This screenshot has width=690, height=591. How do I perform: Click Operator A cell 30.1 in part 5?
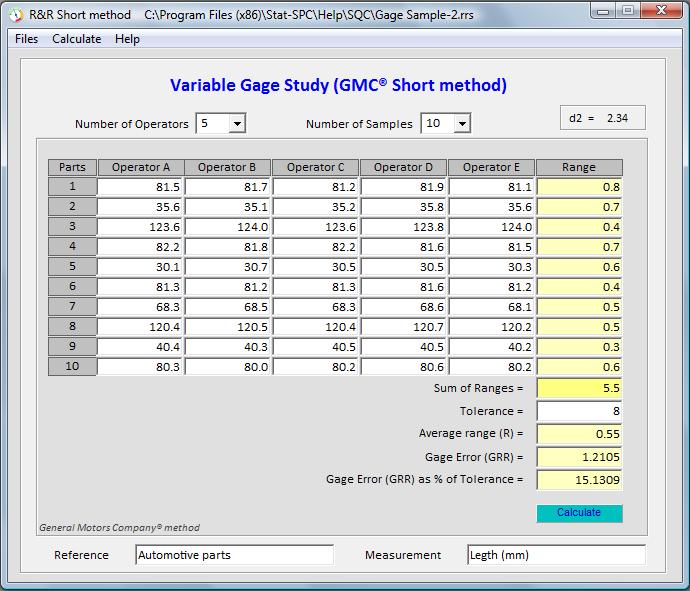click(x=140, y=267)
